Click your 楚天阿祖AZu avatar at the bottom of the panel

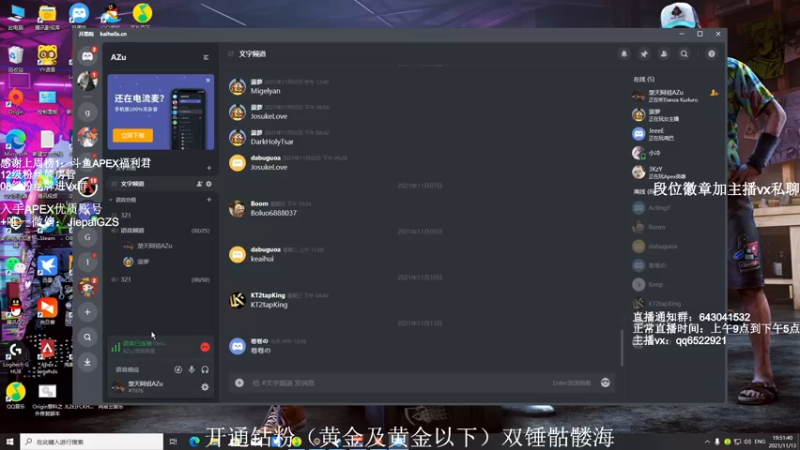(118, 387)
